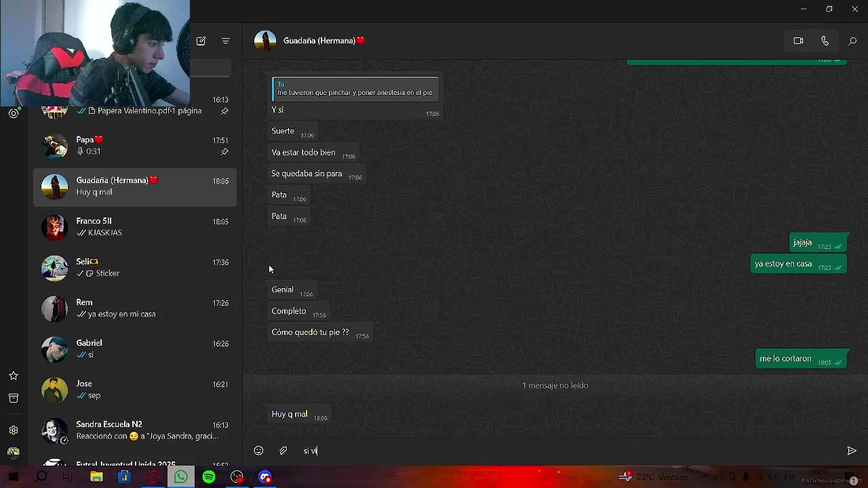The height and width of the screenshot is (488, 868).
Task: Select the sent message "ya estoy en casa"
Action: point(800,264)
